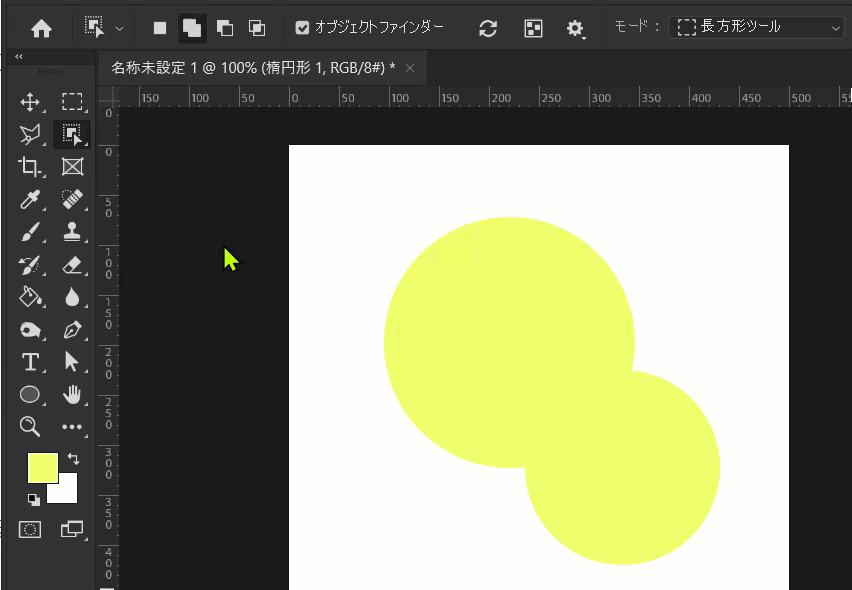This screenshot has width=852, height=590.
Task: Toggle Quick Mask mode
Action: [x=30, y=530]
